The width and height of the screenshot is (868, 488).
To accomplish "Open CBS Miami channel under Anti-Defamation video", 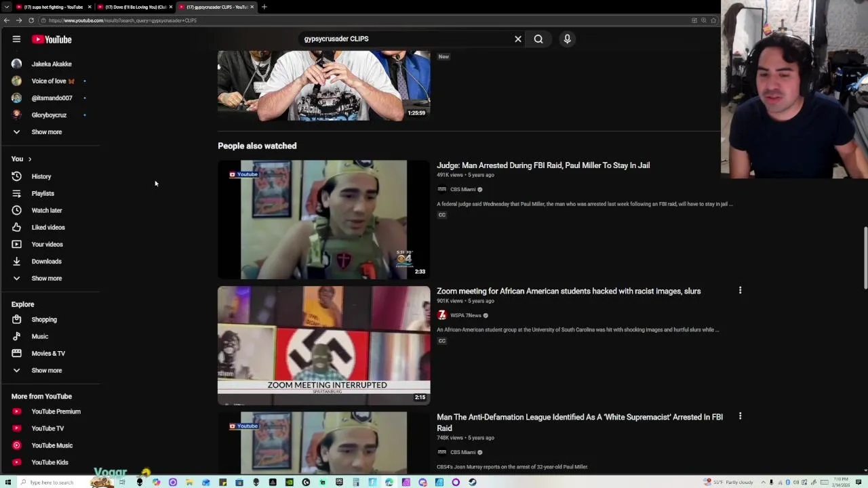I will tap(462, 452).
